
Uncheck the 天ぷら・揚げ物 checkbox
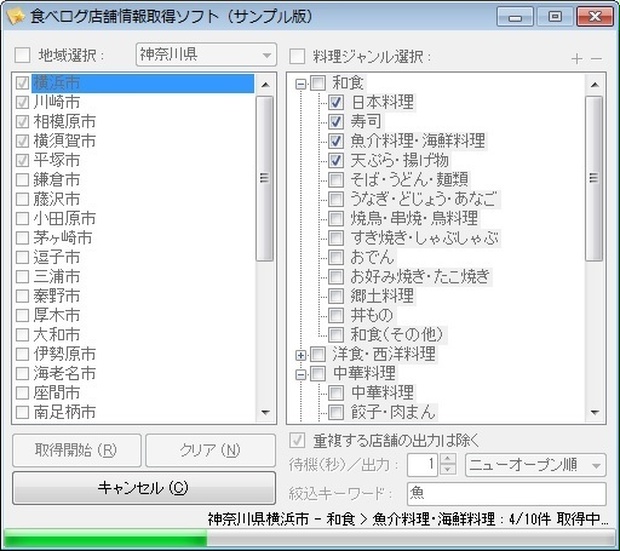pos(336,160)
